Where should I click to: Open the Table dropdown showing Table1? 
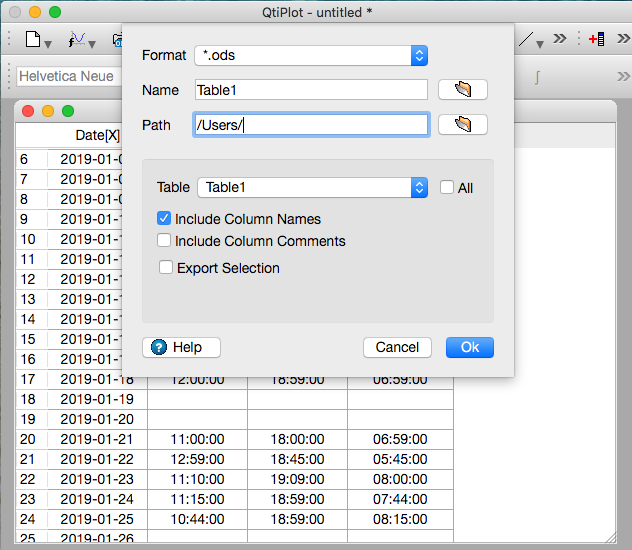coord(312,188)
